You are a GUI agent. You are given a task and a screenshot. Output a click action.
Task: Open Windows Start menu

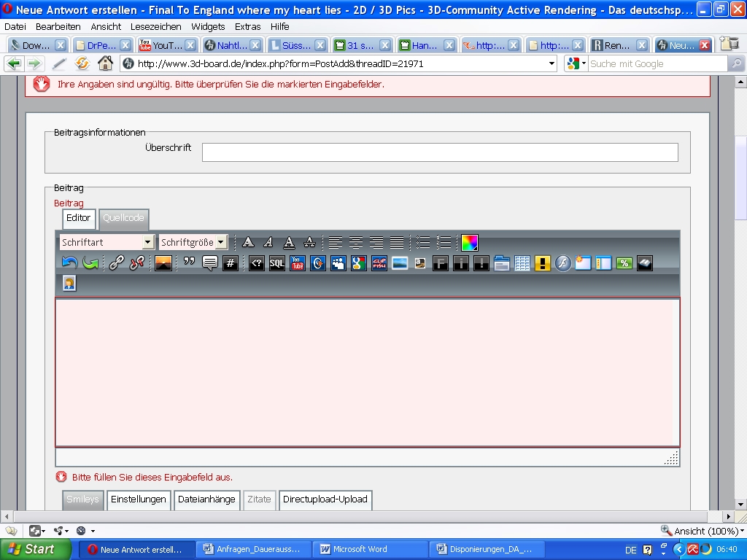click(x=35, y=550)
